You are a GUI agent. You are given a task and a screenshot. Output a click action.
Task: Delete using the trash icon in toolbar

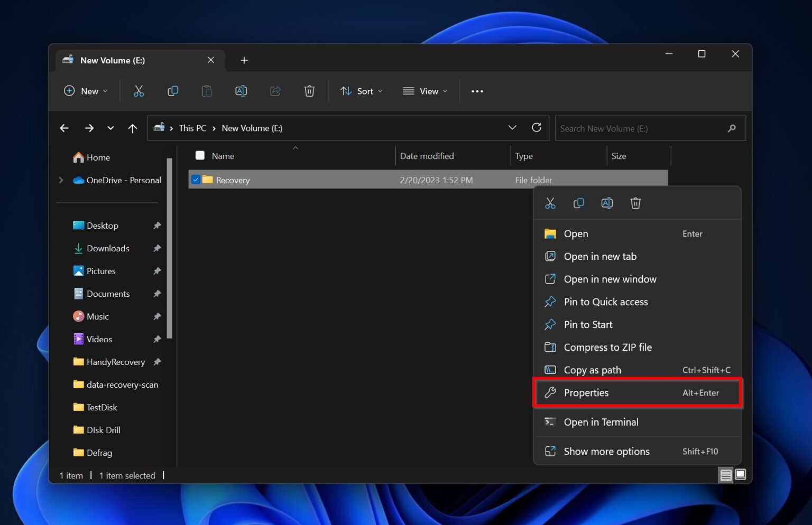click(309, 91)
